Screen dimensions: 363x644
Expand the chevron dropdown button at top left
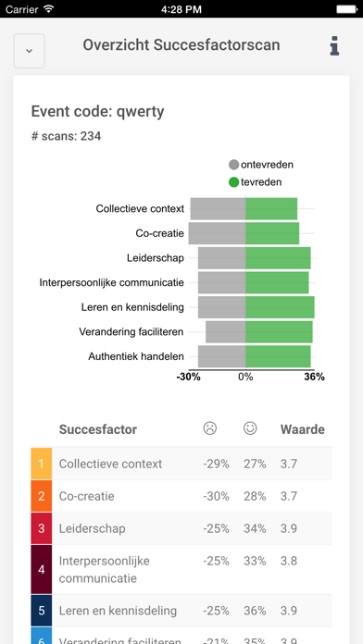[x=30, y=51]
